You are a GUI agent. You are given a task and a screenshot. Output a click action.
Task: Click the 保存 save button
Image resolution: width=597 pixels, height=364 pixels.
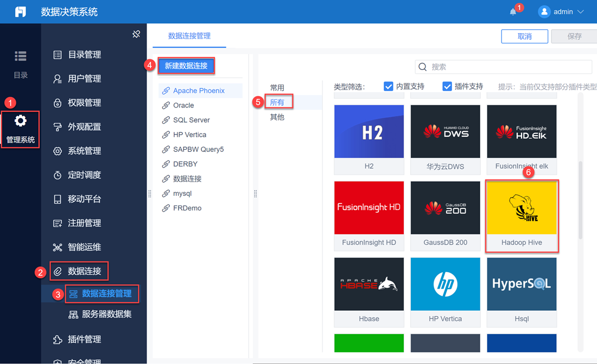[x=574, y=36]
